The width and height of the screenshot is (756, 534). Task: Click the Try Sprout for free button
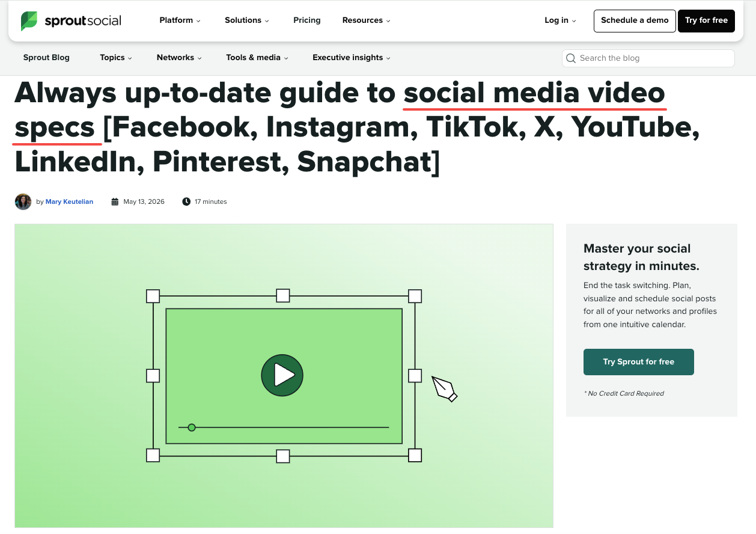tap(639, 362)
